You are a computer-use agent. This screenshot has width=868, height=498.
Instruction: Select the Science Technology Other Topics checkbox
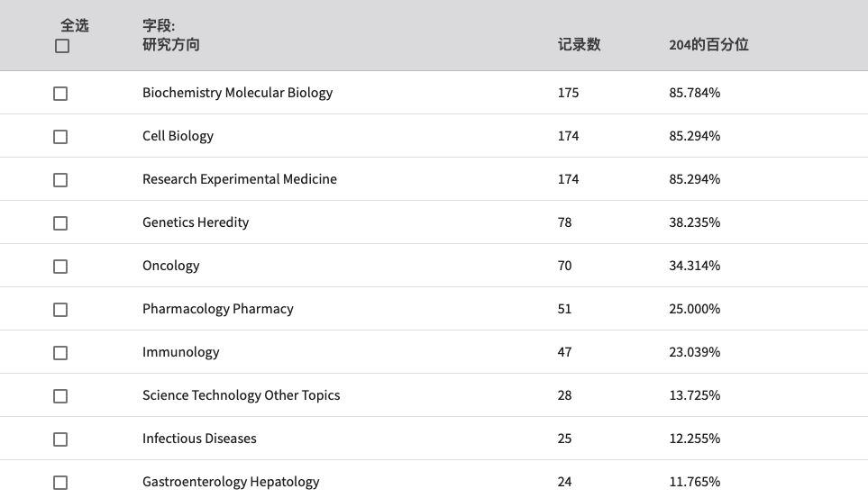click(60, 395)
